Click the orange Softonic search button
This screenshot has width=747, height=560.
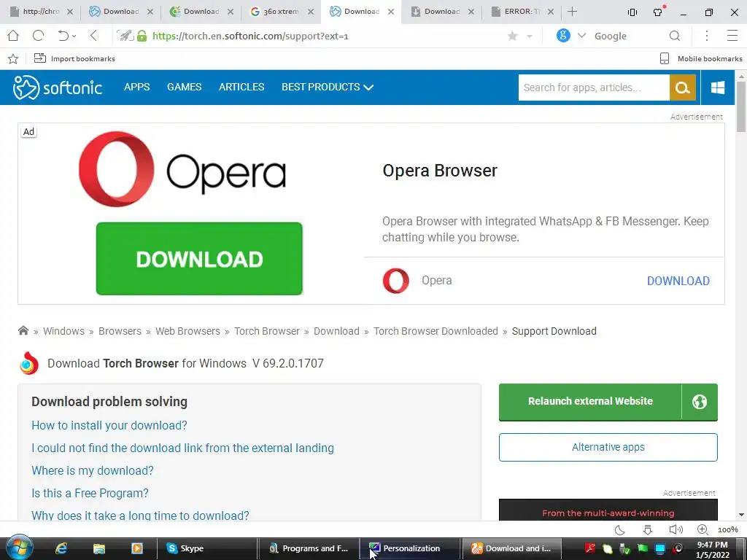pyautogui.click(x=683, y=87)
